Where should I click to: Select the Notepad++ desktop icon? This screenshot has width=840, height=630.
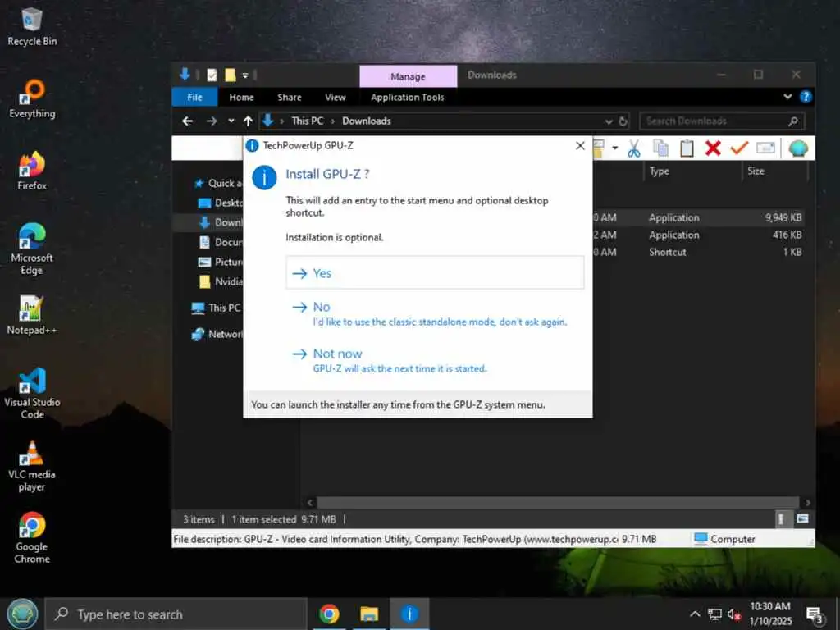coord(32,316)
